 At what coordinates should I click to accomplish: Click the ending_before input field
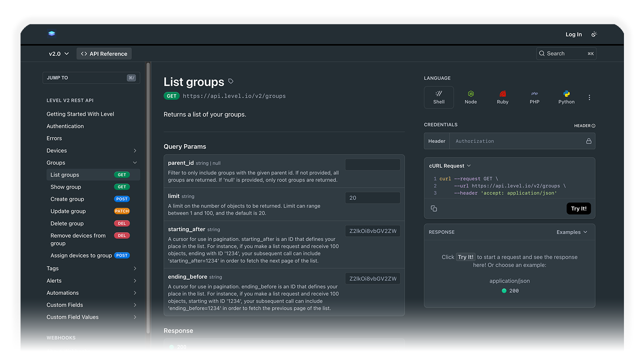pyautogui.click(x=373, y=278)
